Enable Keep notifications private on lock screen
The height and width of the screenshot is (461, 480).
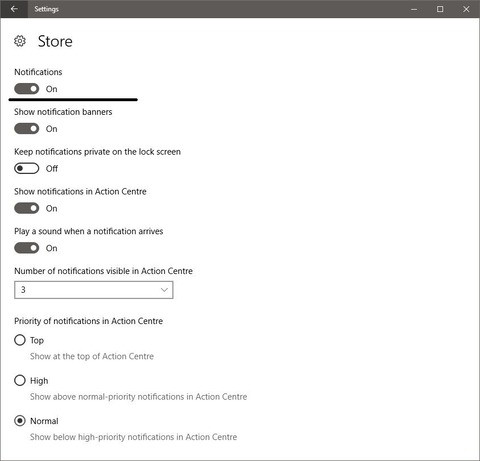[x=27, y=168]
